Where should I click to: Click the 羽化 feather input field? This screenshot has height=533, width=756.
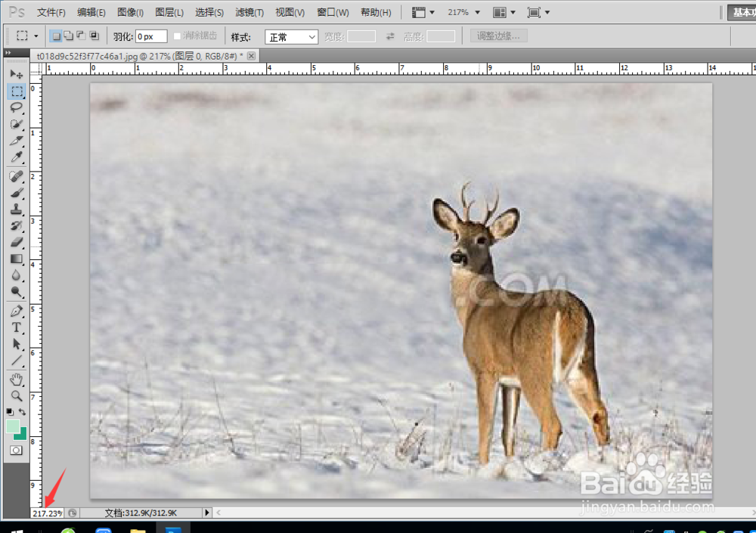[x=151, y=36]
